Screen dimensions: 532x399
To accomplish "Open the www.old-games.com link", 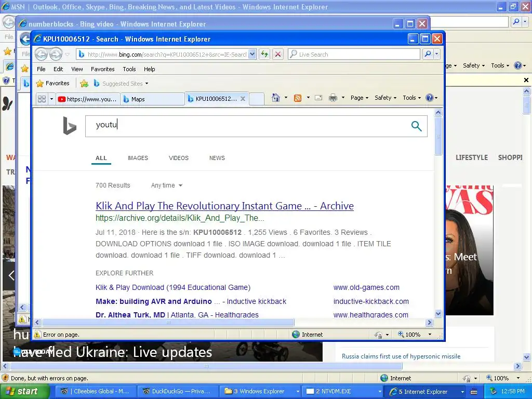I will point(366,287).
